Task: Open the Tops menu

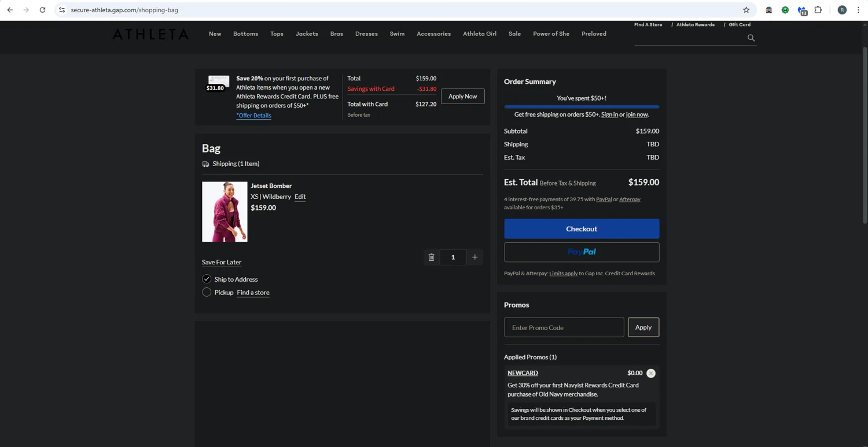Action: click(x=277, y=34)
